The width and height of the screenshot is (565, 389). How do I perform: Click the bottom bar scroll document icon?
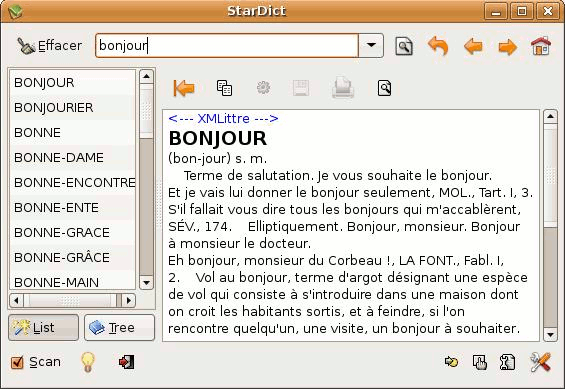tap(507, 362)
